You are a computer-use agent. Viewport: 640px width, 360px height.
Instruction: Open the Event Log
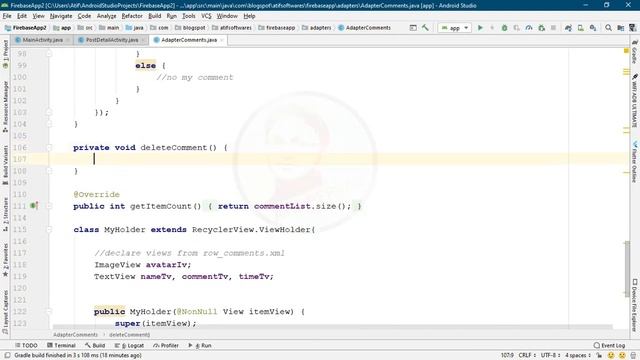coord(609,345)
